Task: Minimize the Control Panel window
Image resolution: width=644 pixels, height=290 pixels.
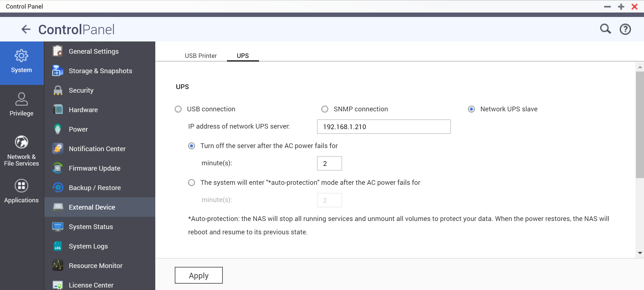Action: (607, 7)
